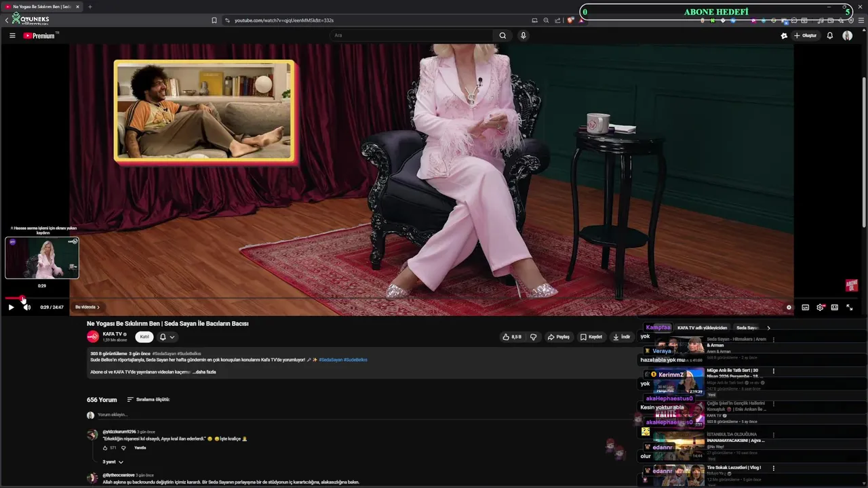Open the AI sparkle icon left of Oluştur

[784, 36]
